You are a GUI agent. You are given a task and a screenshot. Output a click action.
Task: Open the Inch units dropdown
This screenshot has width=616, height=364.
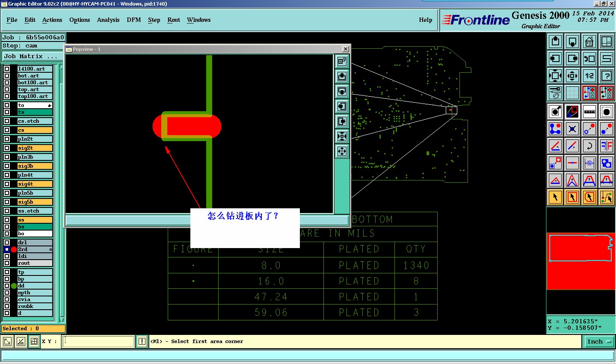tap(599, 341)
